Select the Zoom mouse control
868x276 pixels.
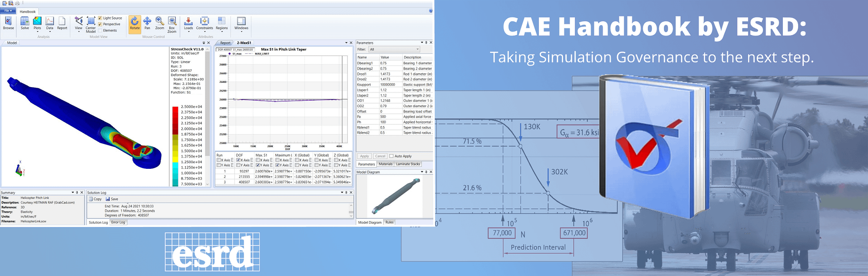click(x=160, y=23)
